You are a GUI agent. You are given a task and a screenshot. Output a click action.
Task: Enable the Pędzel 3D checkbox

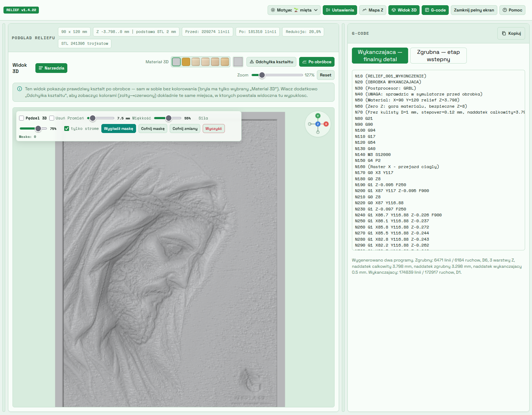22,118
